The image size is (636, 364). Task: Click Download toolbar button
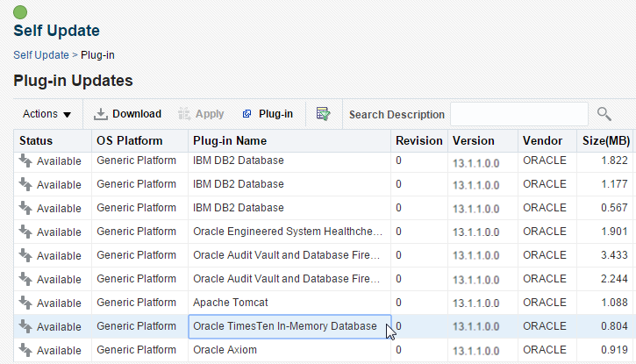pyautogui.click(x=128, y=114)
